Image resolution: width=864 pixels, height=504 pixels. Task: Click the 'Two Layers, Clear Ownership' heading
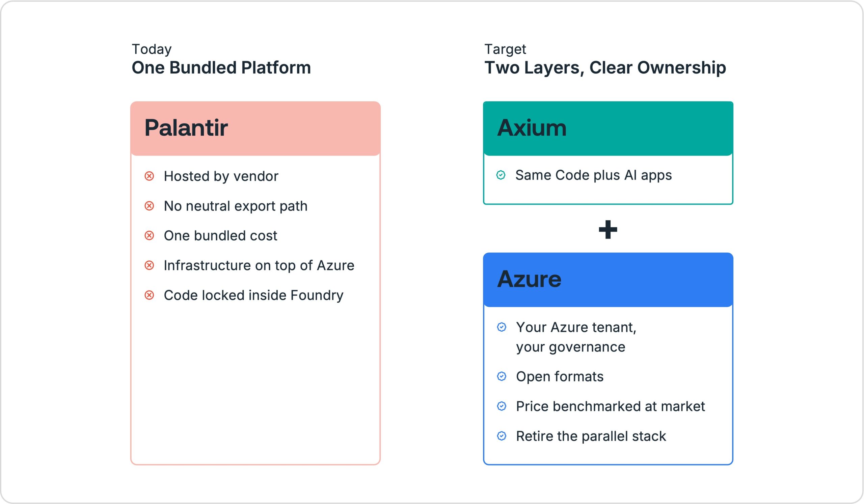coord(605,68)
